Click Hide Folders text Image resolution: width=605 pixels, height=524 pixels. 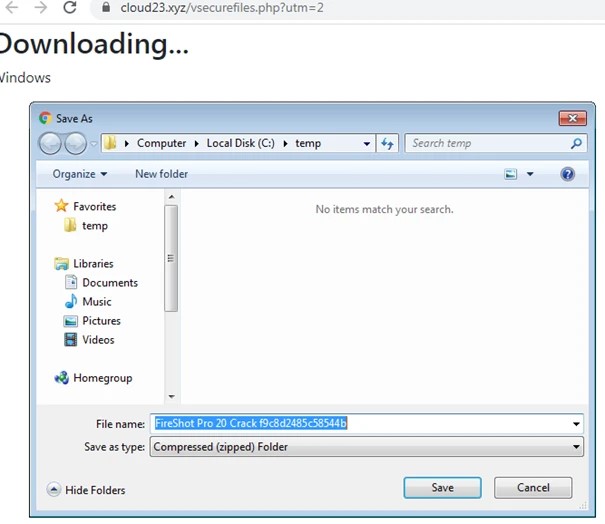(95, 490)
